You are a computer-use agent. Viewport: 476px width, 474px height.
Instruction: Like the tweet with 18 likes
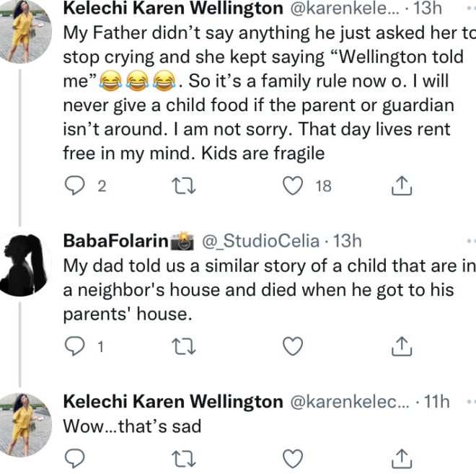292,186
